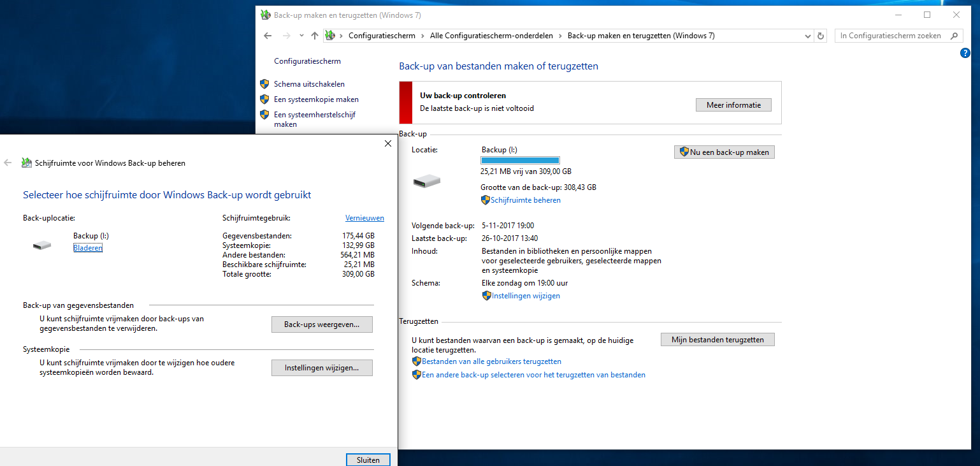980x466 pixels.
Task: Refresh the Configuratiescherm address bar
Action: [x=821, y=36]
